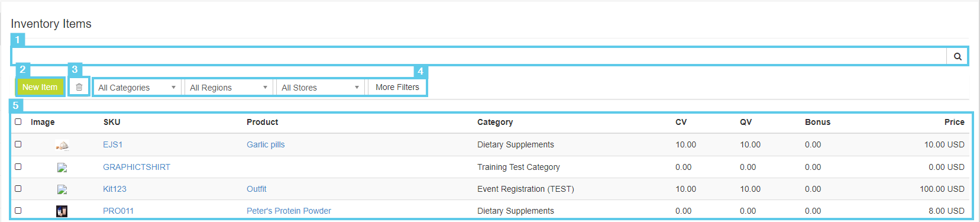Click the search magnifier icon
This screenshot has width=980, height=222.
(957, 56)
